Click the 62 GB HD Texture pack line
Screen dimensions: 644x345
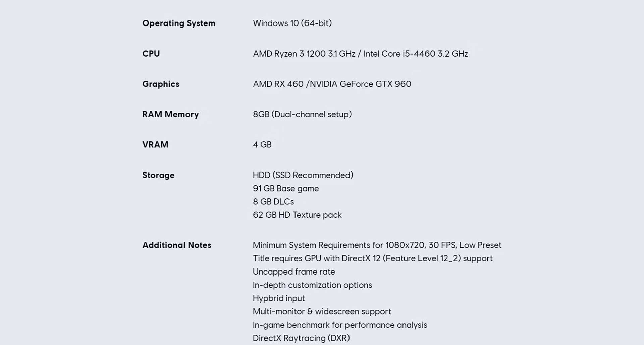coord(297,215)
